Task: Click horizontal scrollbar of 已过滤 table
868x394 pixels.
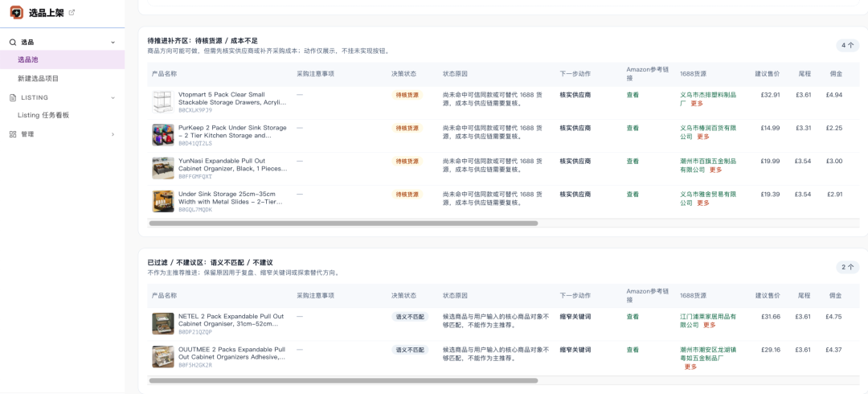Action: (x=344, y=380)
